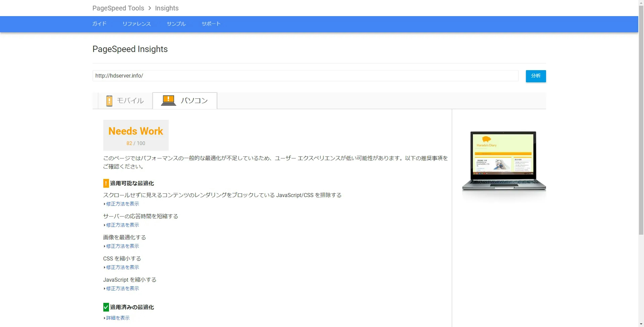Open the ガイド menu item
644x327 pixels.
tap(99, 24)
